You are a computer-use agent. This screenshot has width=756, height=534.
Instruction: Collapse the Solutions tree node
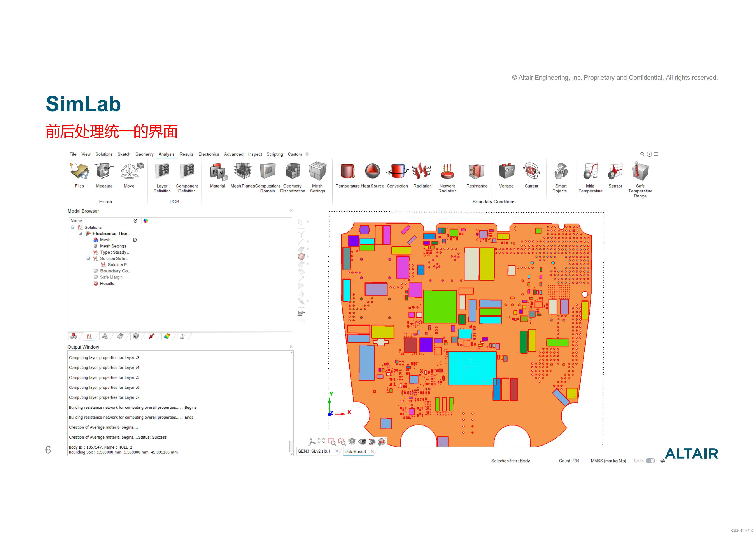(x=73, y=227)
